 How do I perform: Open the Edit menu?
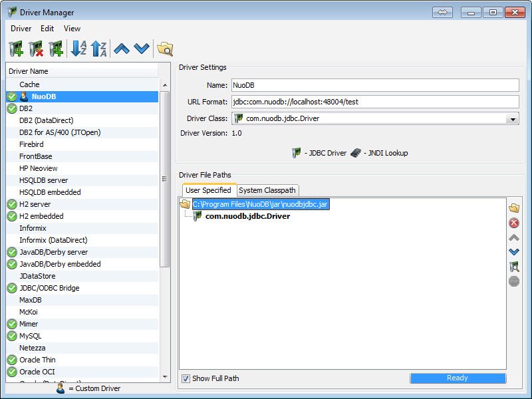click(47, 29)
